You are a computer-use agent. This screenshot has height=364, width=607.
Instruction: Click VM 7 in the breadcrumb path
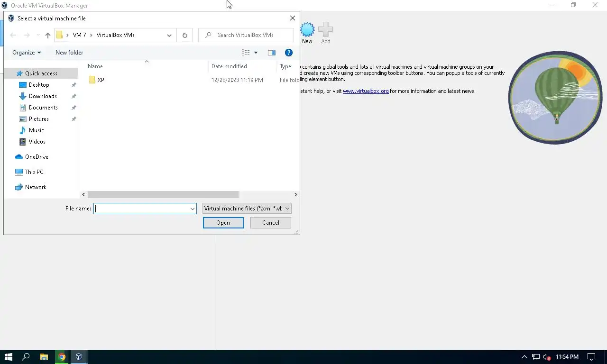pos(79,35)
